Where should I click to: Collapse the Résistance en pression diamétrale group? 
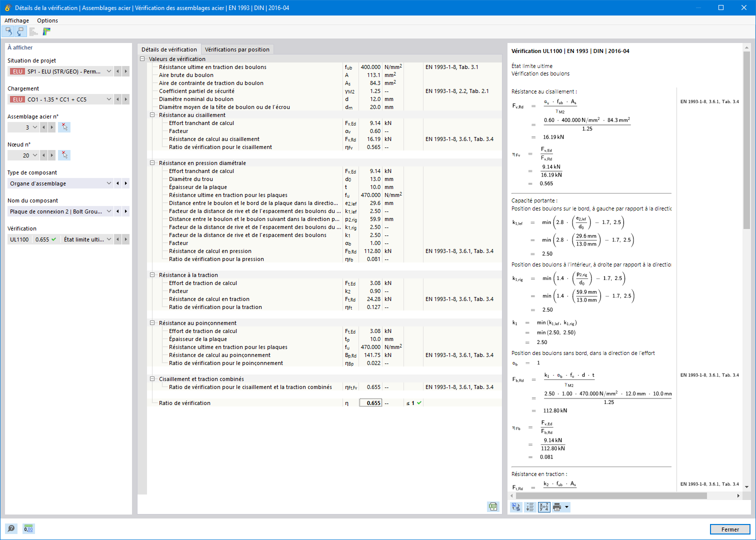pos(152,163)
